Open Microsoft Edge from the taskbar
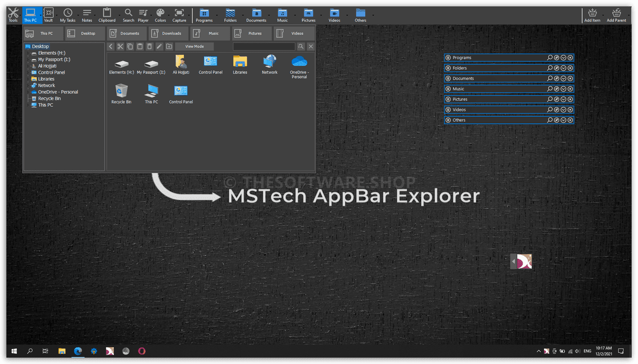Screen dimensions: 638x364 (78, 351)
